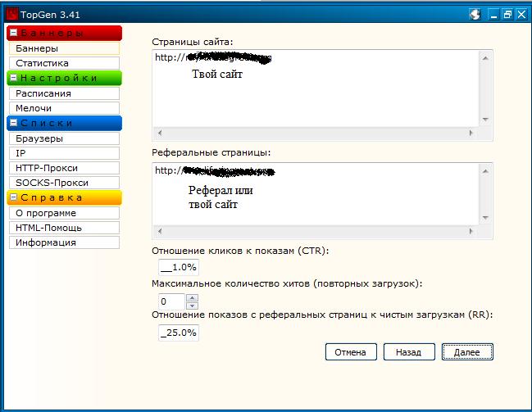Image resolution: width=532 pixels, height=412 pixels.
Task: Click the http:// URL line in Реферальные страницы
Action: click(x=215, y=171)
